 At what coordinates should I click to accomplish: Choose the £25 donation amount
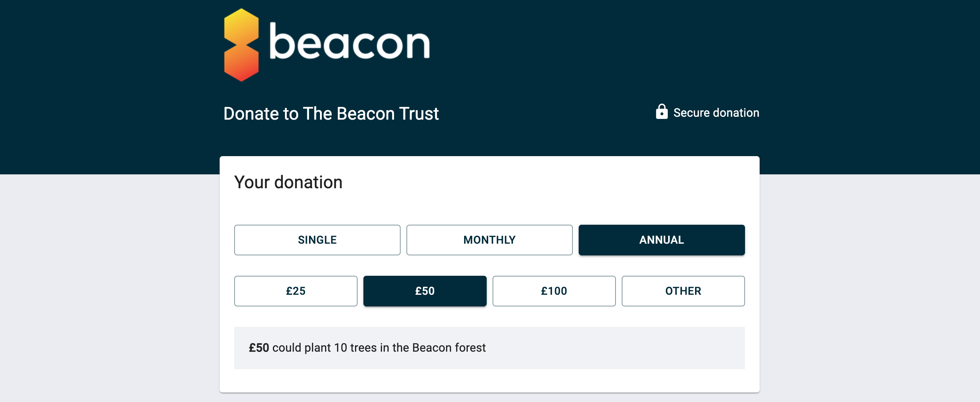(x=296, y=291)
